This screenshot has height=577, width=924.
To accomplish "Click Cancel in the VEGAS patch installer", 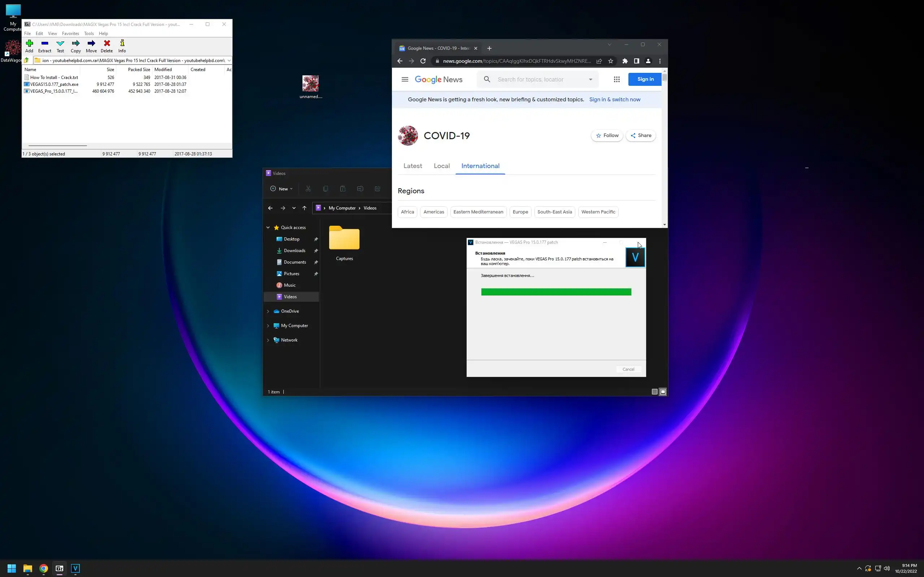I will (x=628, y=369).
